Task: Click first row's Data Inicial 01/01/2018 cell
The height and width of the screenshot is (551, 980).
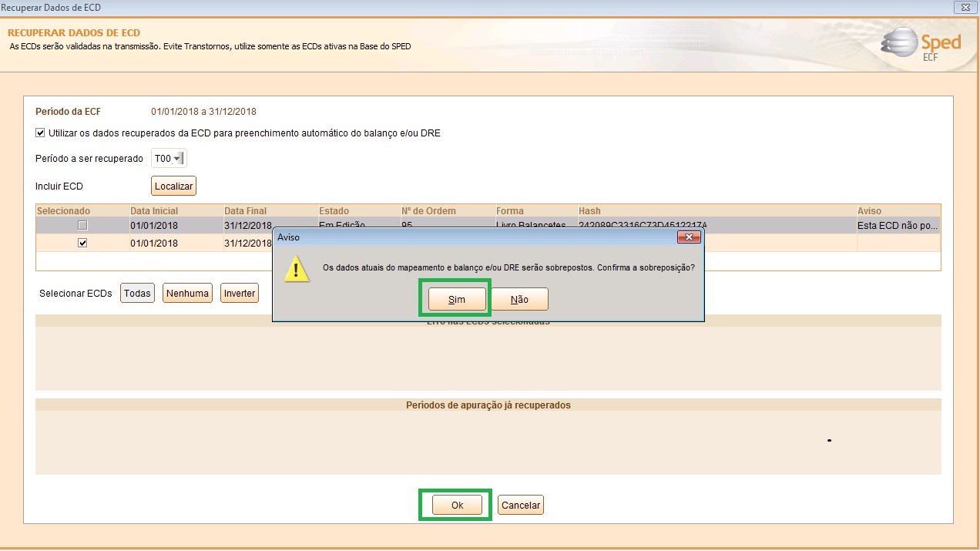Action: 176,226
